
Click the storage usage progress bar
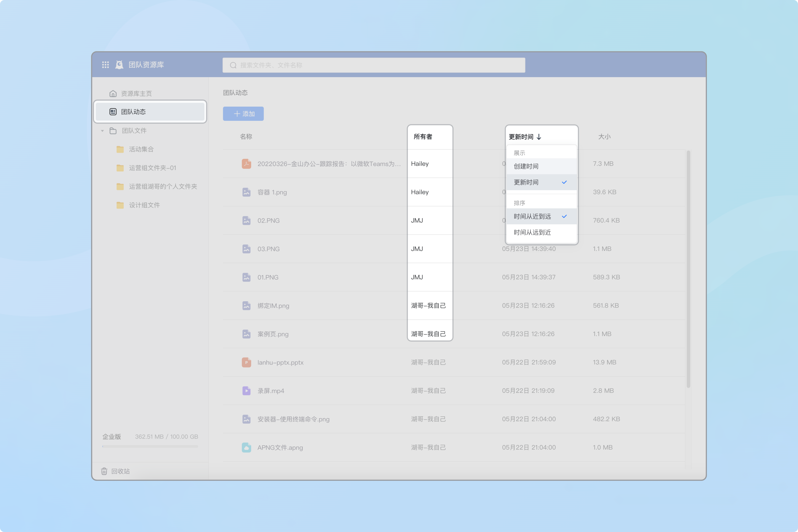(x=150, y=447)
